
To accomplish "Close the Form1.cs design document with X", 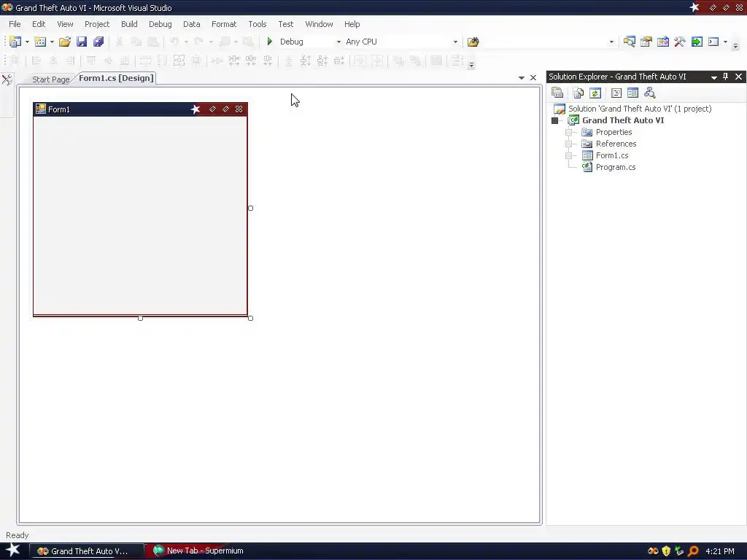I will coord(533,77).
